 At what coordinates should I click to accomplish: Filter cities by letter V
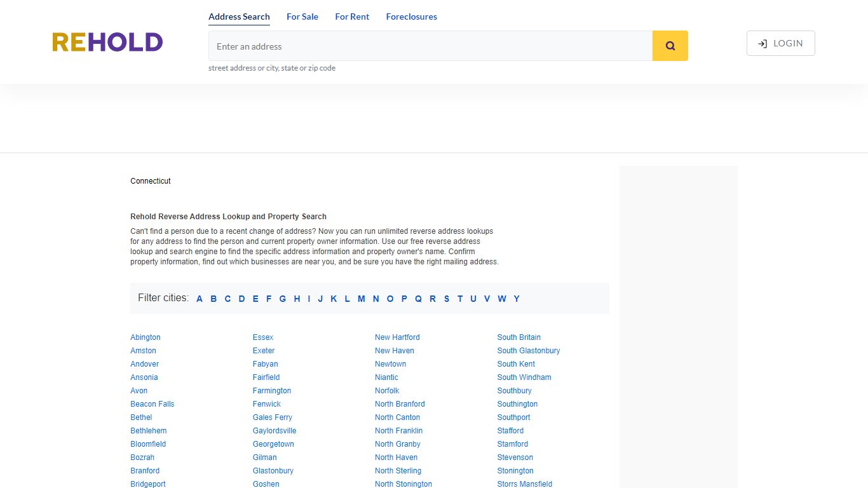(487, 299)
